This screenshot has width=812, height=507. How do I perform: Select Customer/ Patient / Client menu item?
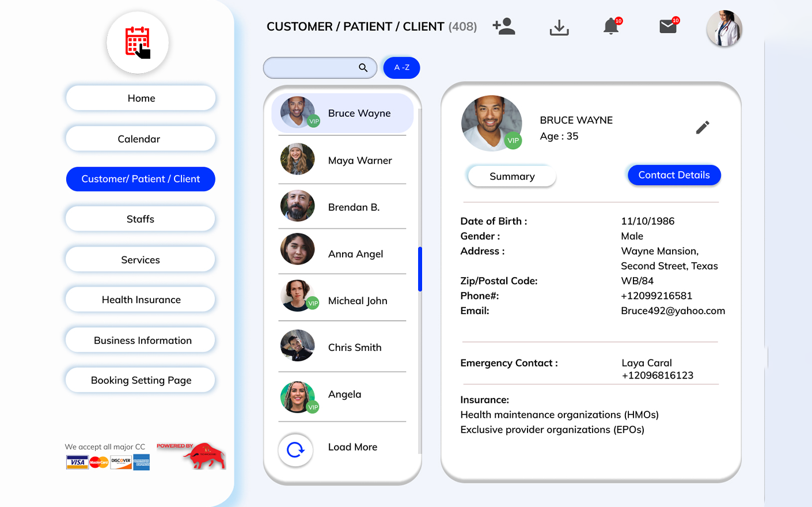point(141,179)
